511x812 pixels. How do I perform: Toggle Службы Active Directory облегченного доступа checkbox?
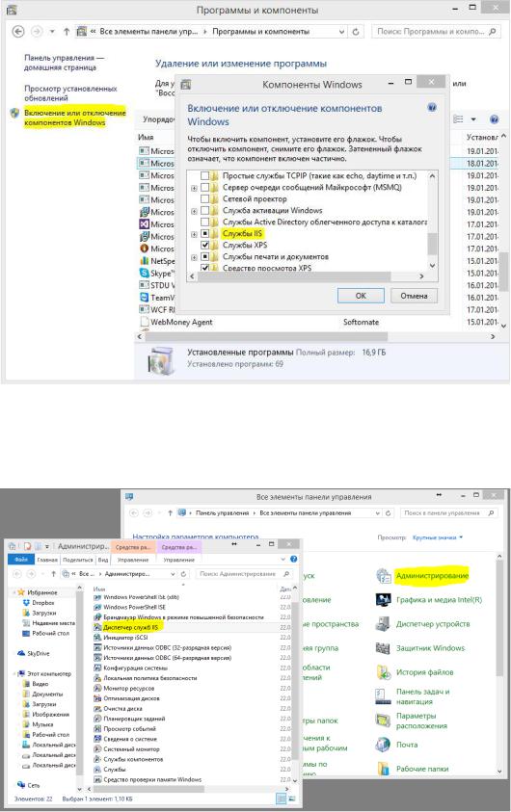(x=205, y=222)
